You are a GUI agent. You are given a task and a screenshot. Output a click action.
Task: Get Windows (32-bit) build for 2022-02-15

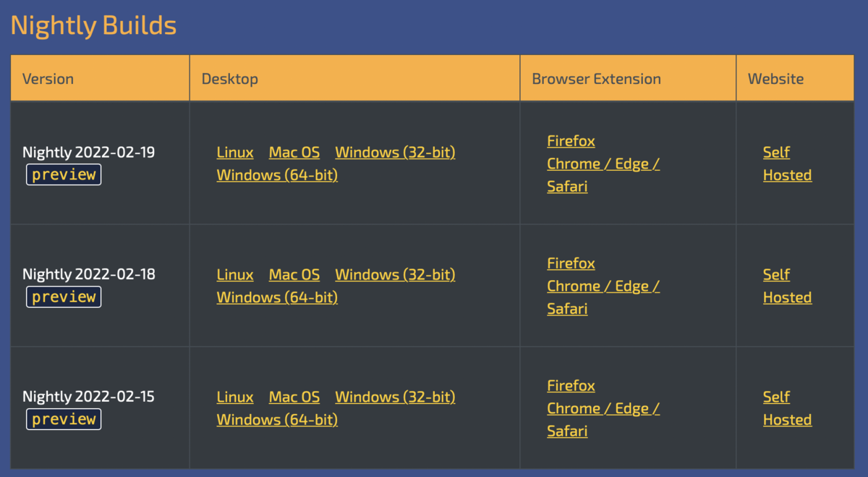coord(395,397)
